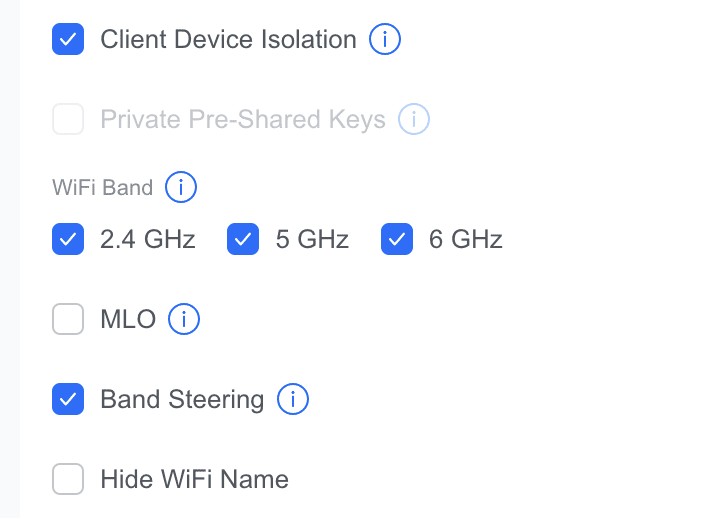Check the Hide WiFi Name box
This screenshot has height=518, width=704.
pyautogui.click(x=68, y=480)
